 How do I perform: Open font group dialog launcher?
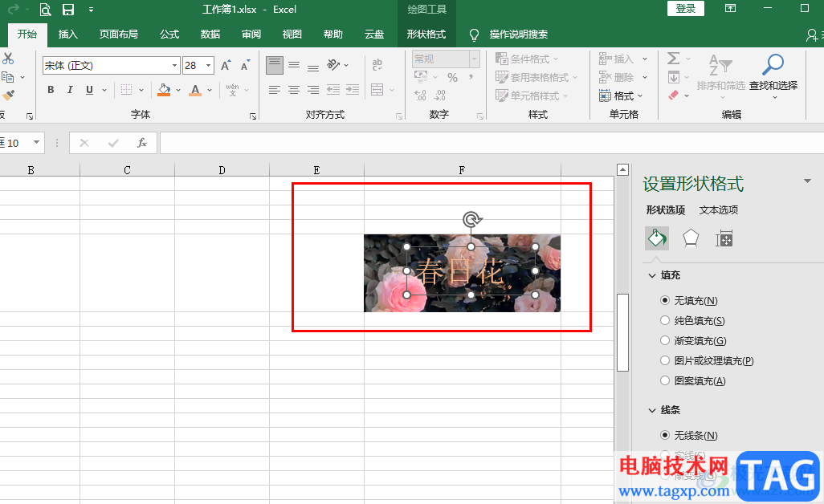pyautogui.click(x=253, y=116)
